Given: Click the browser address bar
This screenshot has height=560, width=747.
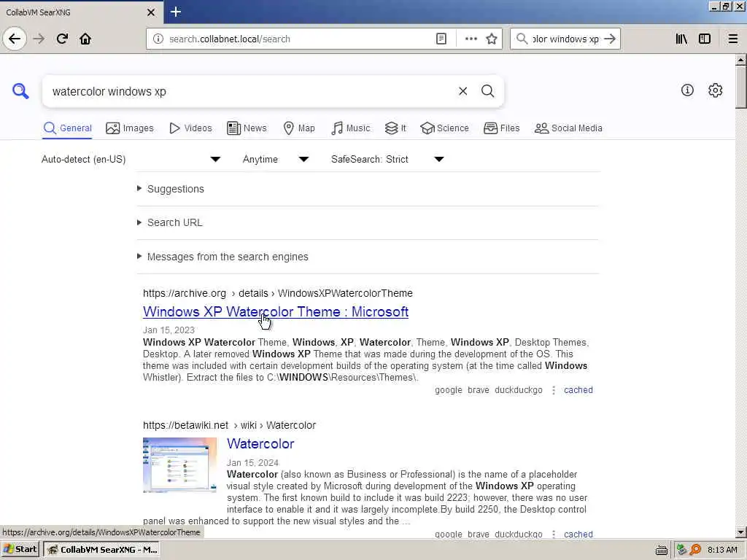Looking at the screenshot, I should pyautogui.click(x=300, y=39).
